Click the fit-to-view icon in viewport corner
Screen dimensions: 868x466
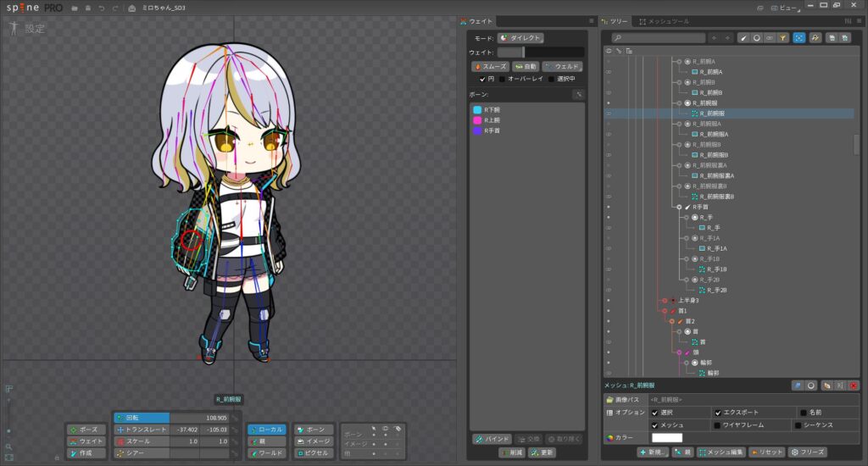click(x=8, y=458)
